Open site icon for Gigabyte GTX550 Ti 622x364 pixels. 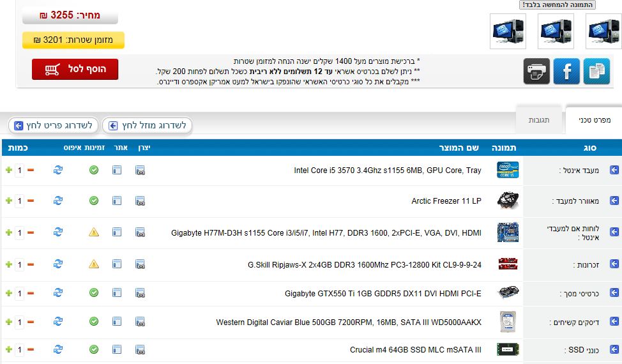[117, 292]
